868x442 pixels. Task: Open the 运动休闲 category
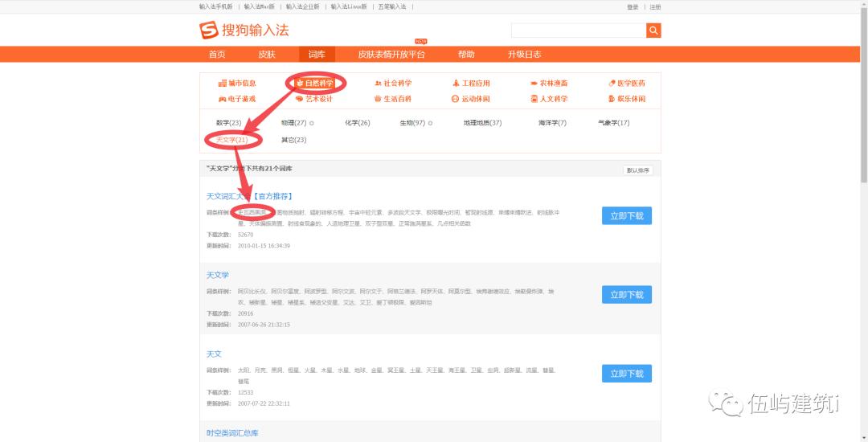tap(471, 99)
